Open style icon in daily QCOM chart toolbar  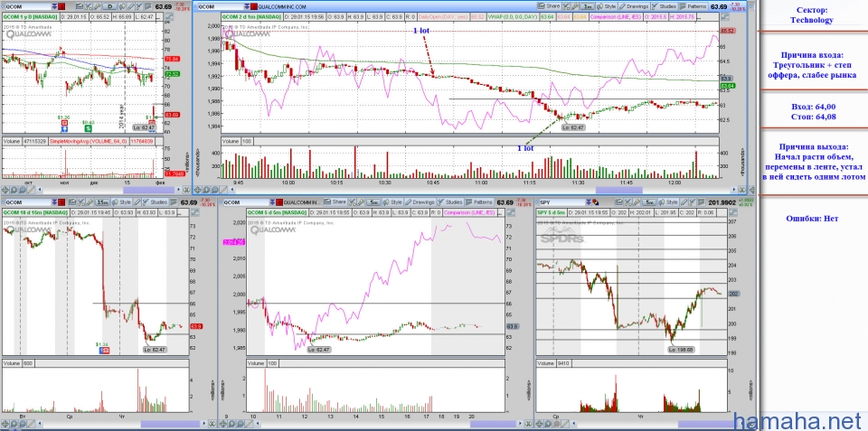[x=122, y=6]
